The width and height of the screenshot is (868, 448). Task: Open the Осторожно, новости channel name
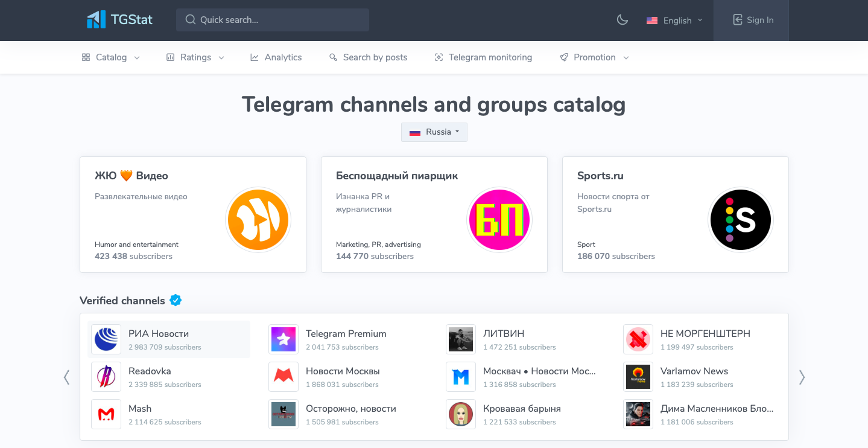tap(351, 409)
